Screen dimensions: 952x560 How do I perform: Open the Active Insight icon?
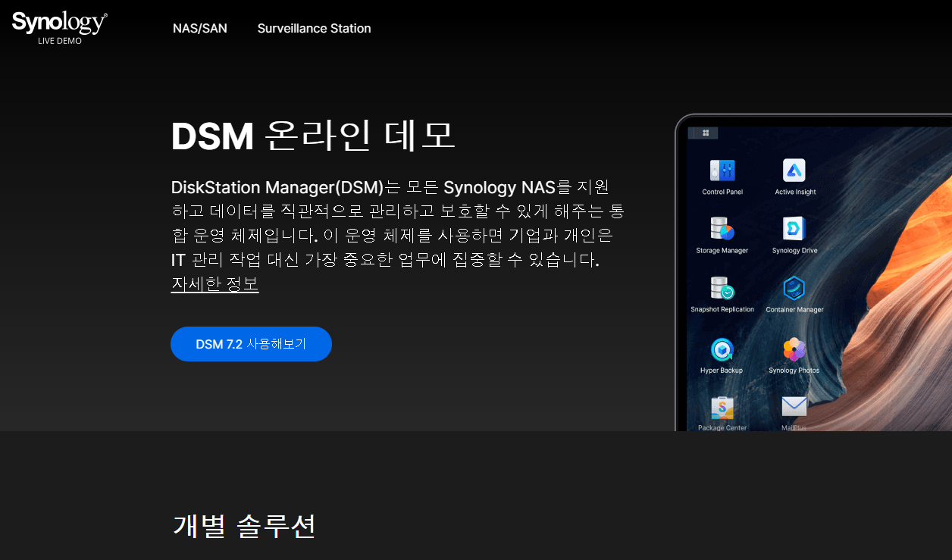[794, 171]
